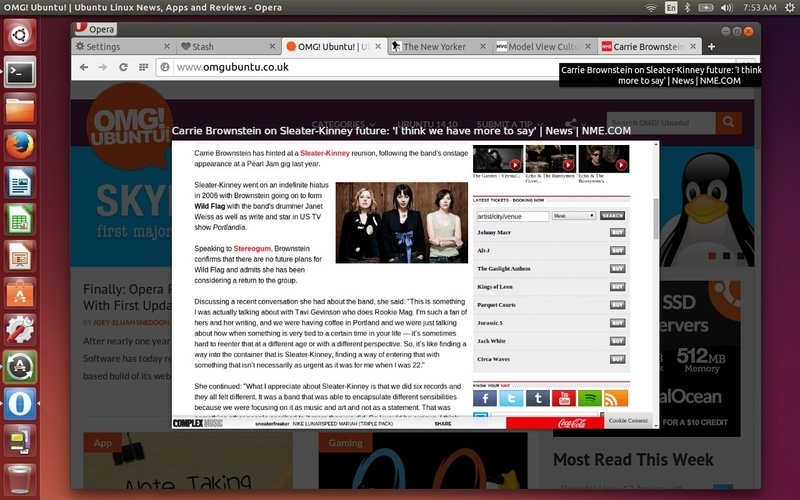The height and width of the screenshot is (500, 800).
Task: Click the Opera browser dock icon
Action: click(20, 404)
